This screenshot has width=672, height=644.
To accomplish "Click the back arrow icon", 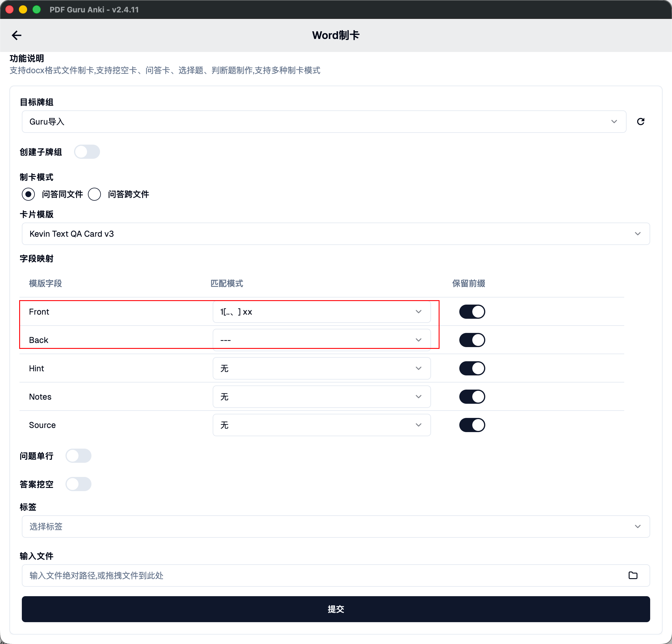I will [x=17, y=35].
